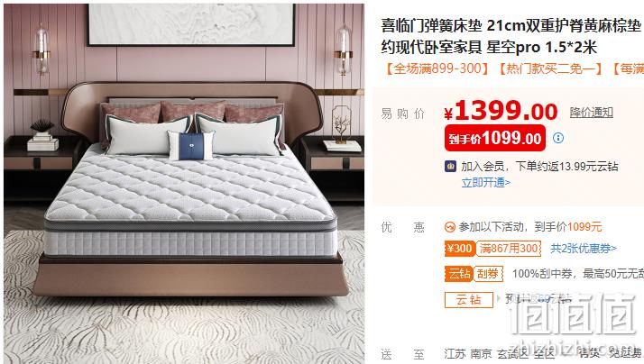Open the 全场满899-300 promotion

coord(436,68)
